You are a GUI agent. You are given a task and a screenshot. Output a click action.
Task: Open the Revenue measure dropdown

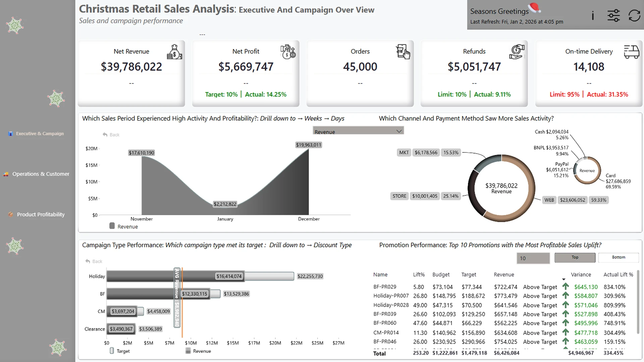point(358,131)
